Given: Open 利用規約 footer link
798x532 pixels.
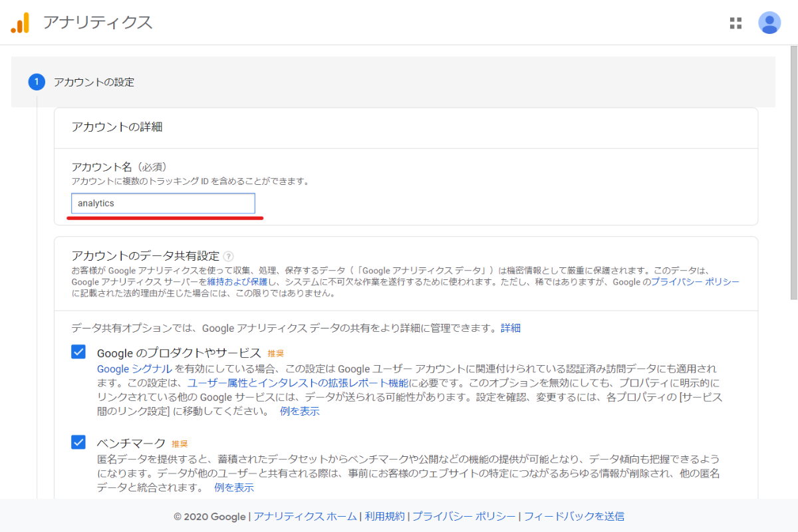Looking at the screenshot, I should tap(384, 516).
